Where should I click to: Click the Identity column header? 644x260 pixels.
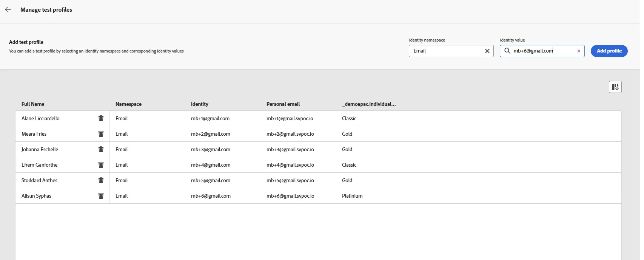199,104
